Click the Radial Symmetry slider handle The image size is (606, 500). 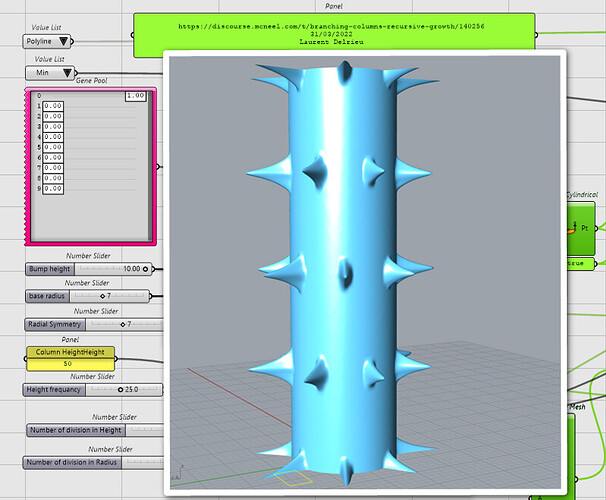123,325
